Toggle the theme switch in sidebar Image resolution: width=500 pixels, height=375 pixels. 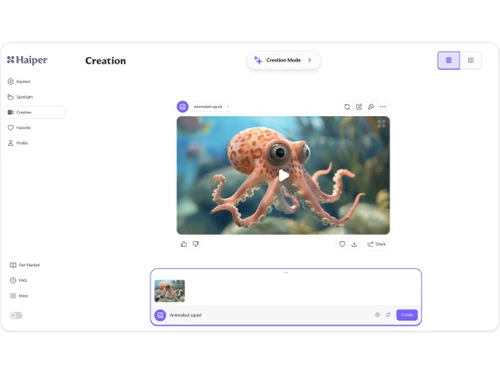click(x=16, y=315)
